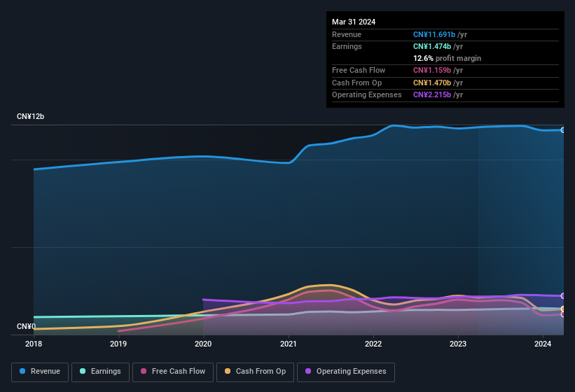
Task: Click the 2023 x-axis label
Action: coord(458,344)
